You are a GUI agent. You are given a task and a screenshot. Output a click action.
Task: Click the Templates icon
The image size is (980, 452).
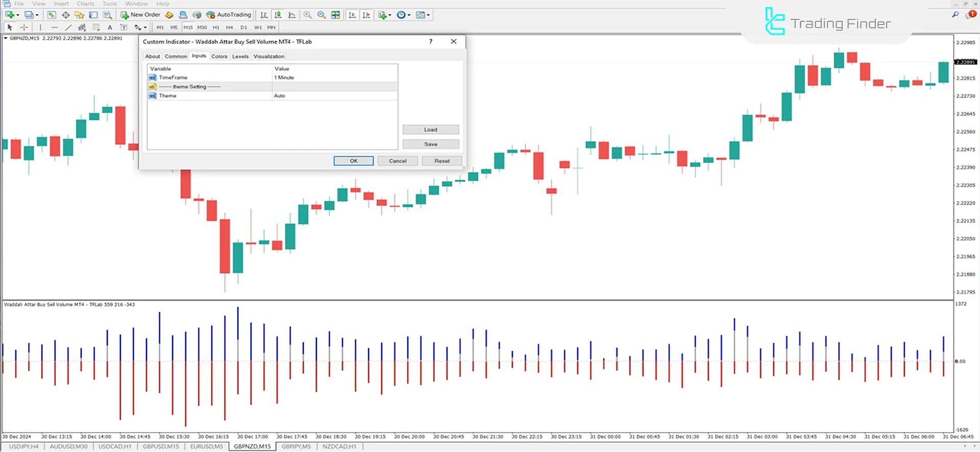420,15
